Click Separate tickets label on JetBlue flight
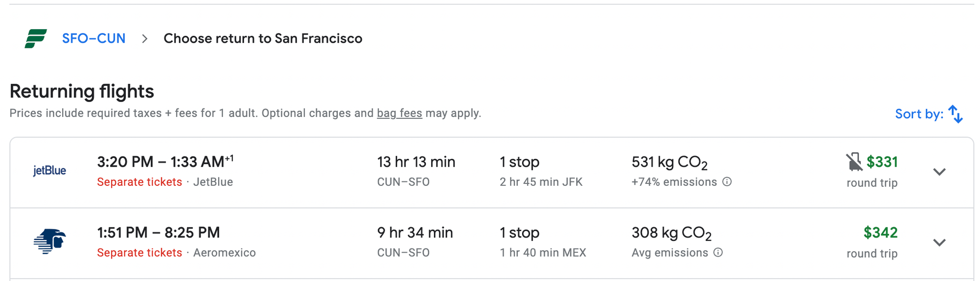Screen dimensions: 980x281 pos(139,182)
